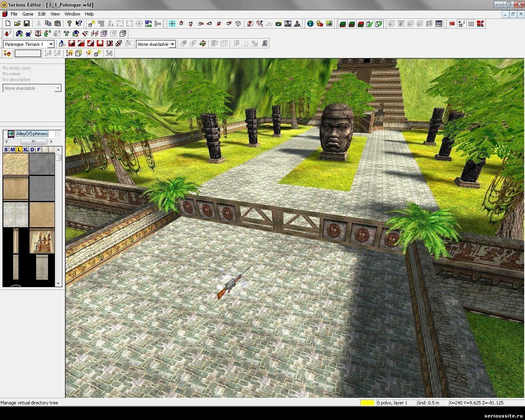The image size is (525, 420).
Task: Open the View menu
Action: 55,14
